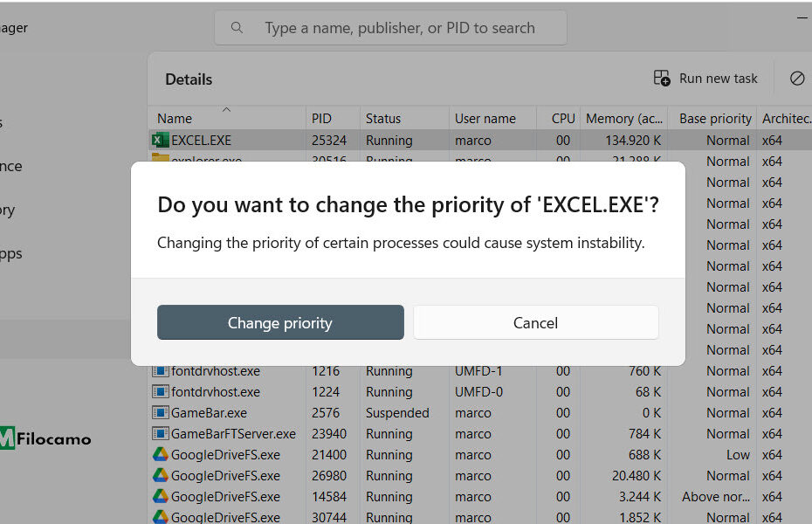Click the 760 K memory value
This screenshot has width=812, height=524.
click(x=644, y=371)
